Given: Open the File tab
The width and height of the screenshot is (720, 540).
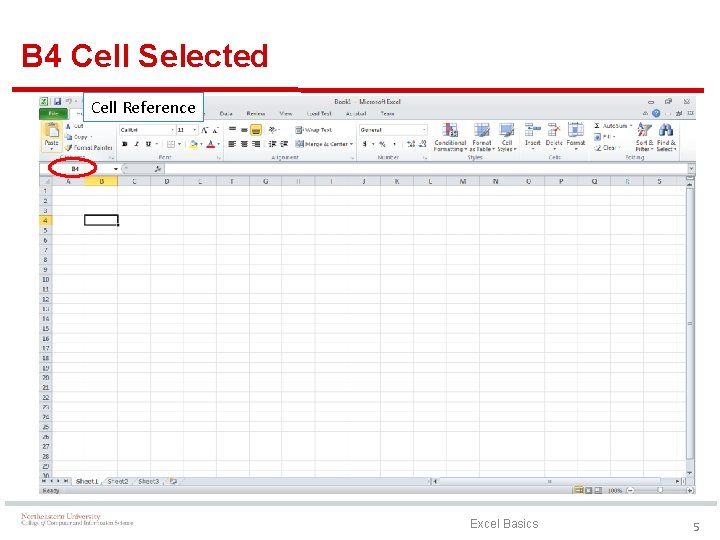Looking at the screenshot, I should pos(53,113).
